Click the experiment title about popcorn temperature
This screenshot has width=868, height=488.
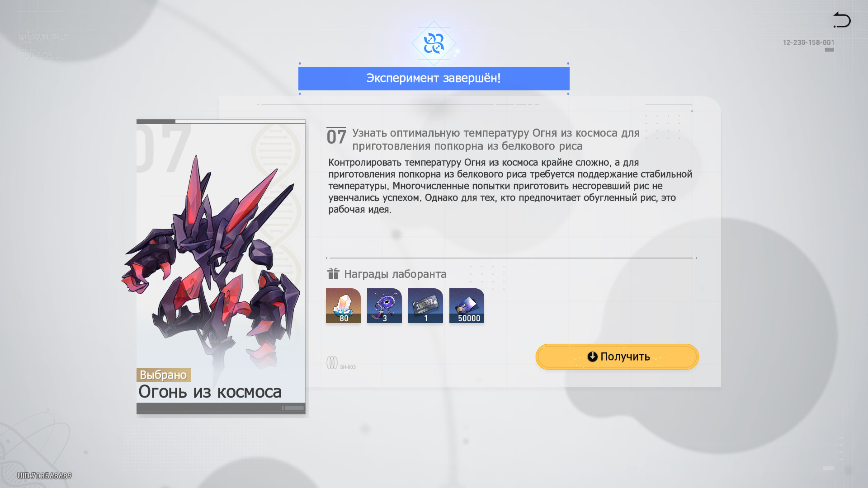496,139
